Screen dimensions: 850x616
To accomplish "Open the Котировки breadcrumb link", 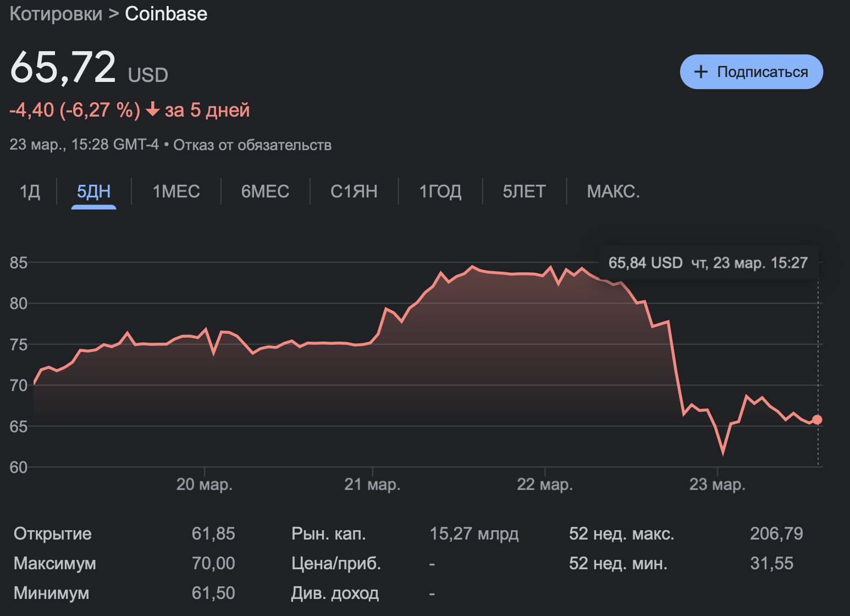I will [x=56, y=14].
